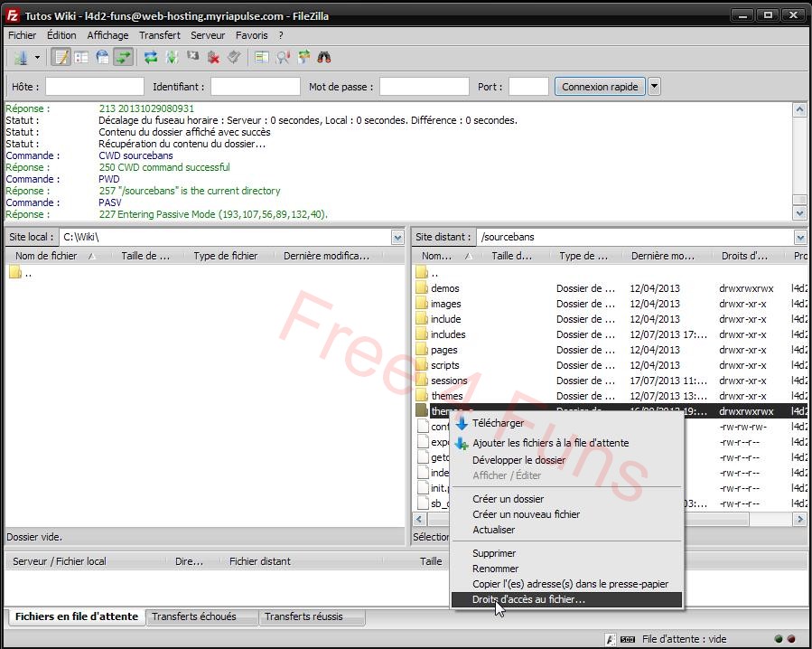Open the Site Manager dropdown arrow
The height and width of the screenshot is (649, 812).
point(36,57)
